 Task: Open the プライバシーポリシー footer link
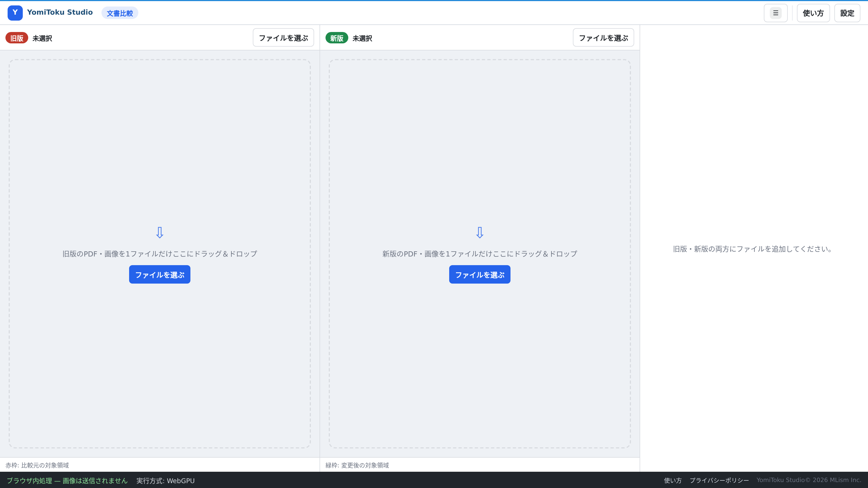click(x=719, y=480)
